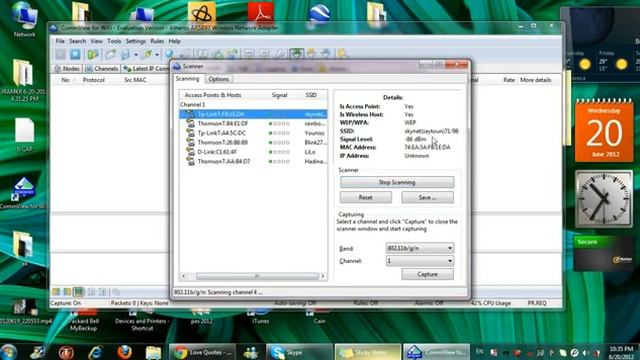Click the volume icon in system tray

point(585,353)
